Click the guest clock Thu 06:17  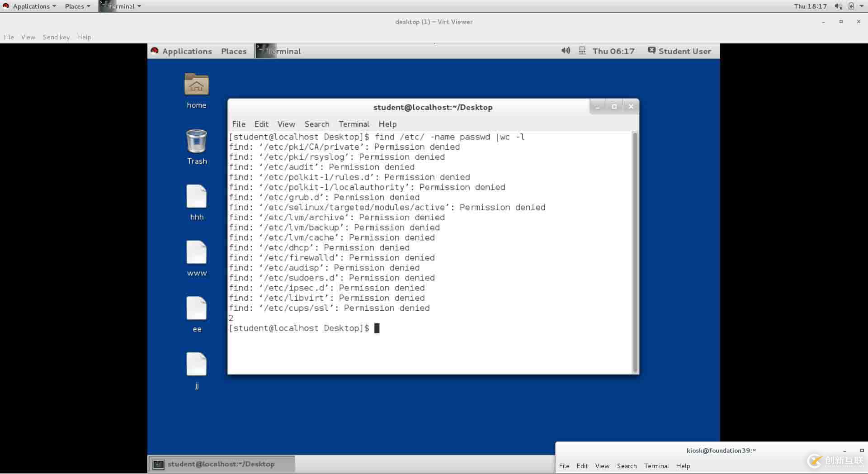613,51
